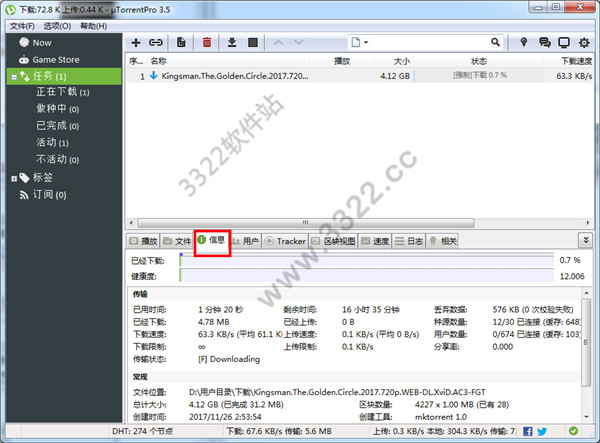Click the torrent status progress cell
600x443 pixels.
point(479,75)
